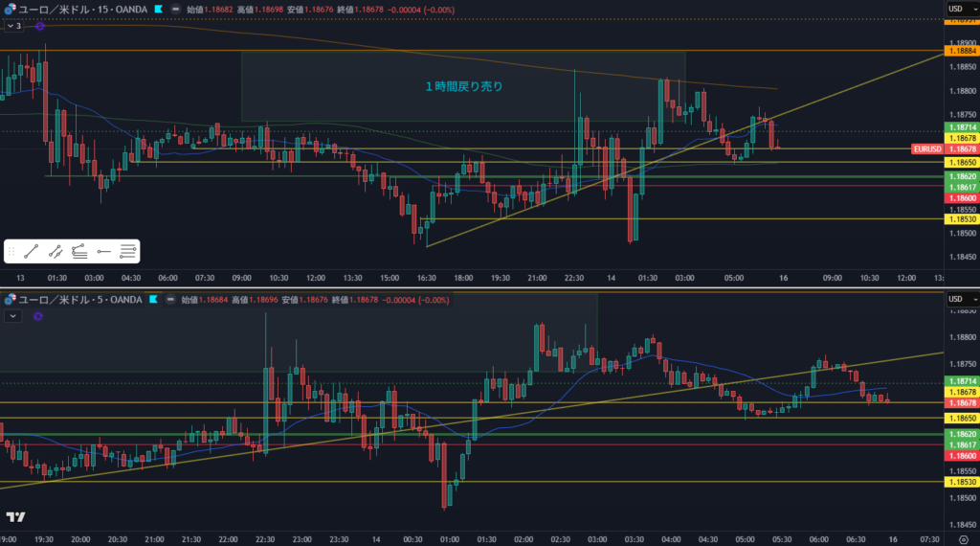Image resolution: width=980 pixels, height=546 pixels.
Task: Select the trend line drawing tool
Action: coord(32,251)
